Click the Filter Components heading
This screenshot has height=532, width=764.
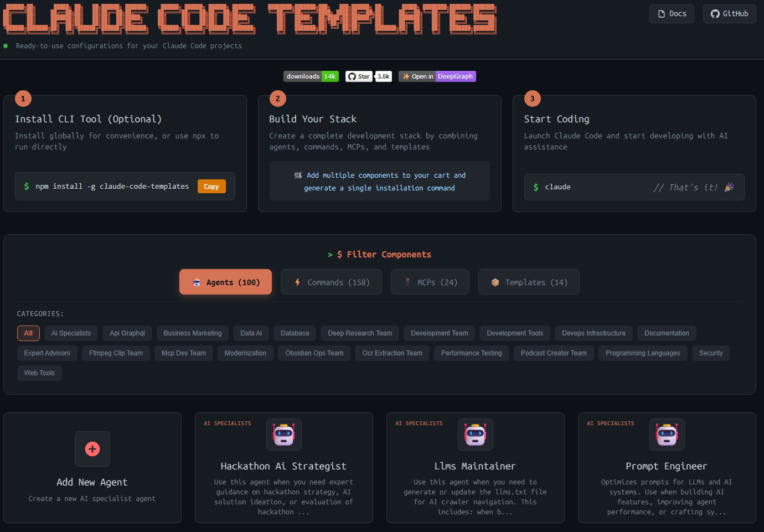(380, 255)
